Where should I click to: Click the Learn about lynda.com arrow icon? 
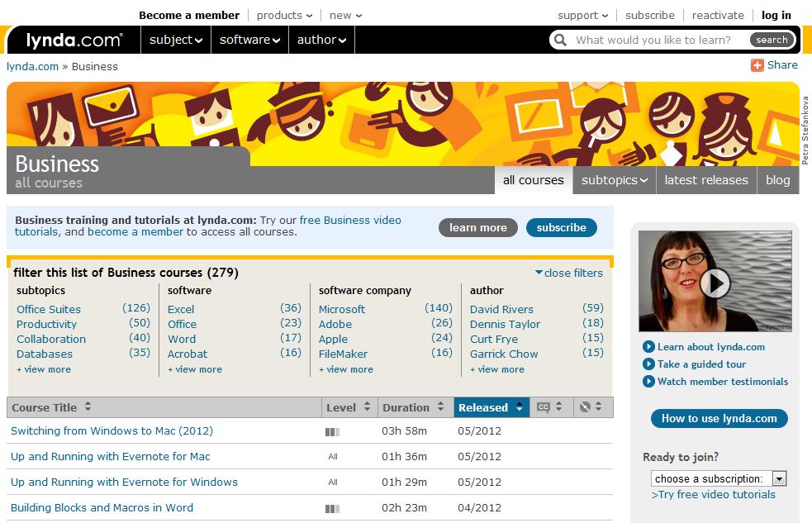click(648, 347)
